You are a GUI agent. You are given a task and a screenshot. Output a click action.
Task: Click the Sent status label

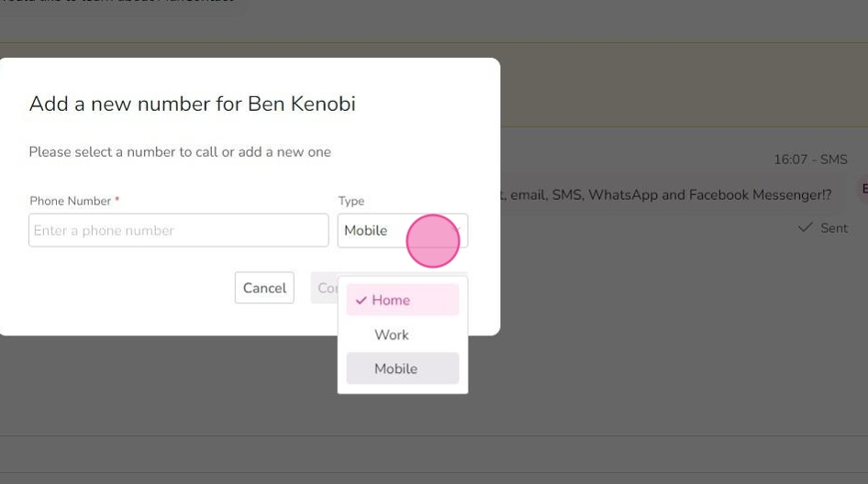(x=834, y=228)
